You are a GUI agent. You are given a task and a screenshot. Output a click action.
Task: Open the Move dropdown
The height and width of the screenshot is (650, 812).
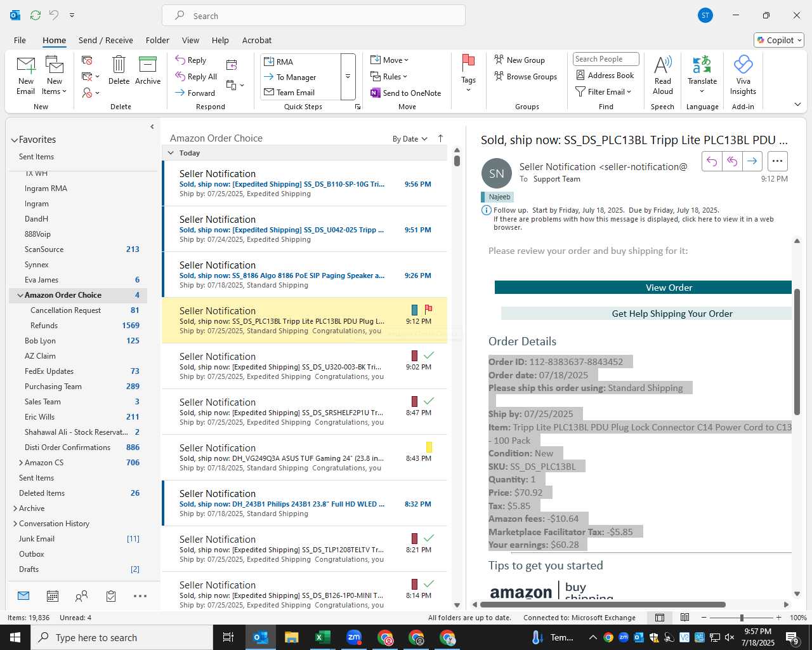point(390,60)
